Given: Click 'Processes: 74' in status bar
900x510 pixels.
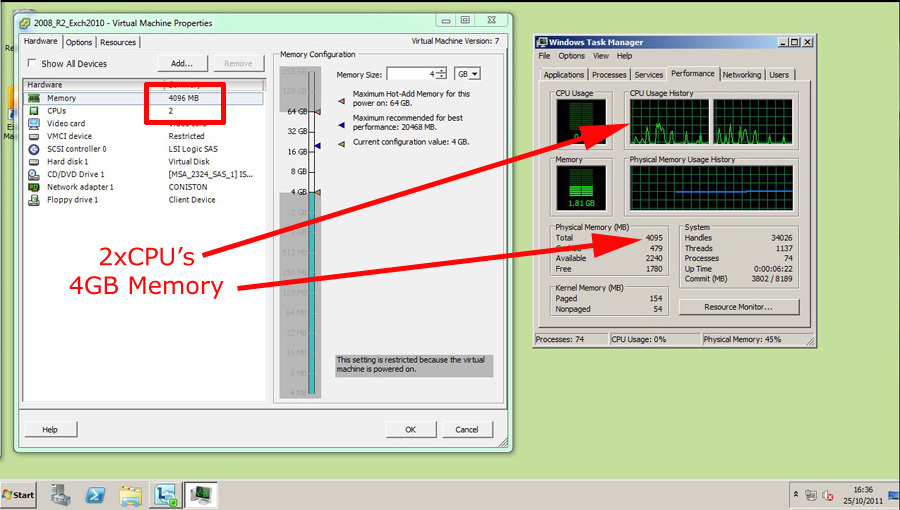Looking at the screenshot, I should (560, 340).
